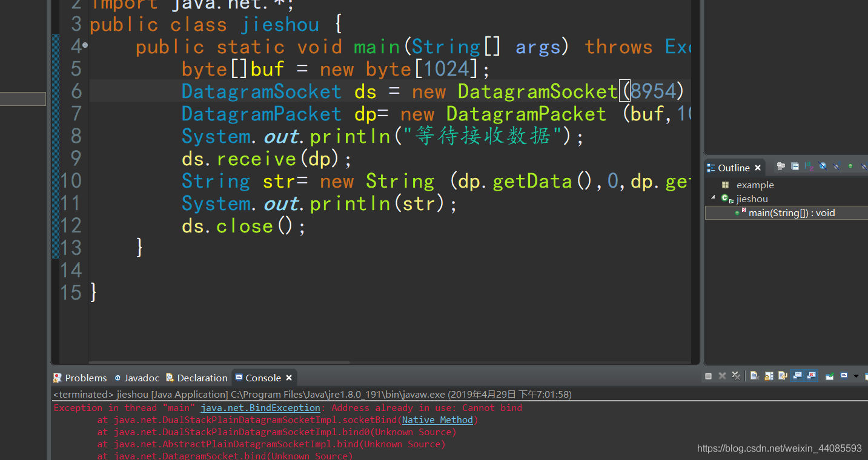The width and height of the screenshot is (868, 460).
Task: Click the Display Selected Console icon
Action: tap(844, 376)
